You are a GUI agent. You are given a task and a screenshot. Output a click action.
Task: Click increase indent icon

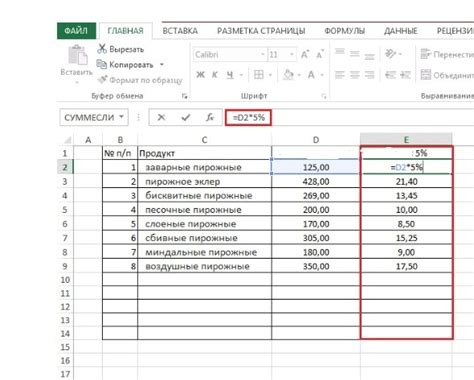(x=405, y=75)
